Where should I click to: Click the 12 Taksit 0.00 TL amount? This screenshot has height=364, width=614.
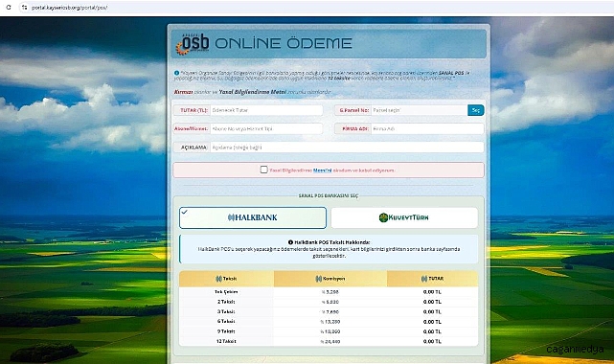[x=432, y=341]
